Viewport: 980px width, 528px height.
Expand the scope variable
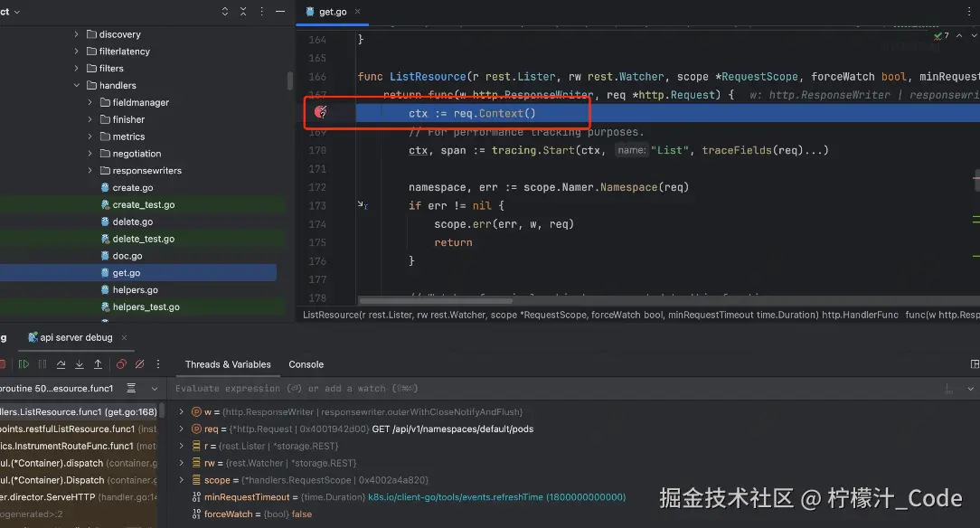181,480
